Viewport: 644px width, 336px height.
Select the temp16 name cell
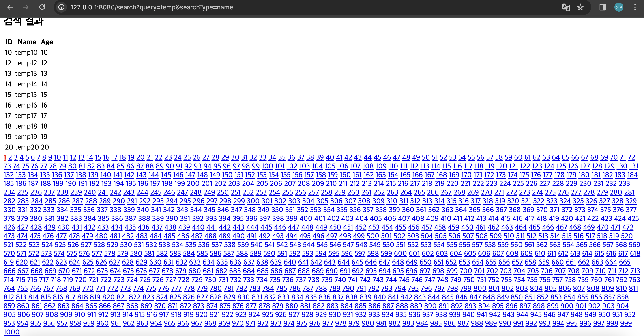26,105
